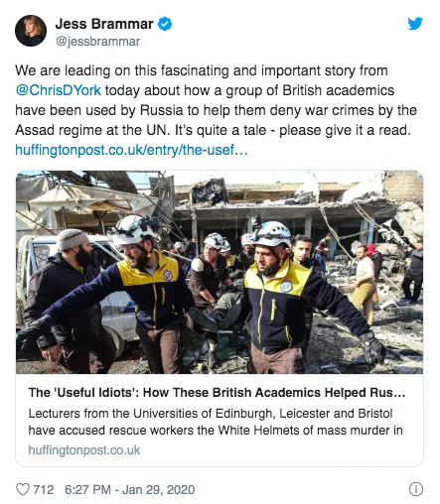Open the White Helmets article photo
The image size is (440, 504).
pos(220,272)
